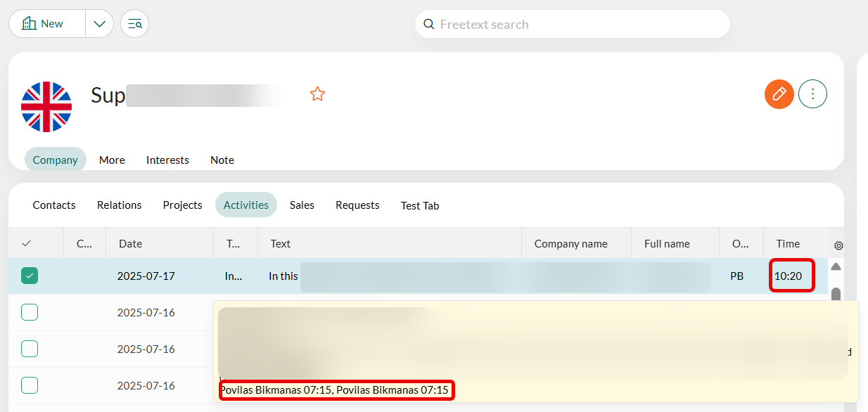This screenshot has height=412, width=868.
Task: Open the Contacts tab
Action: tap(54, 205)
